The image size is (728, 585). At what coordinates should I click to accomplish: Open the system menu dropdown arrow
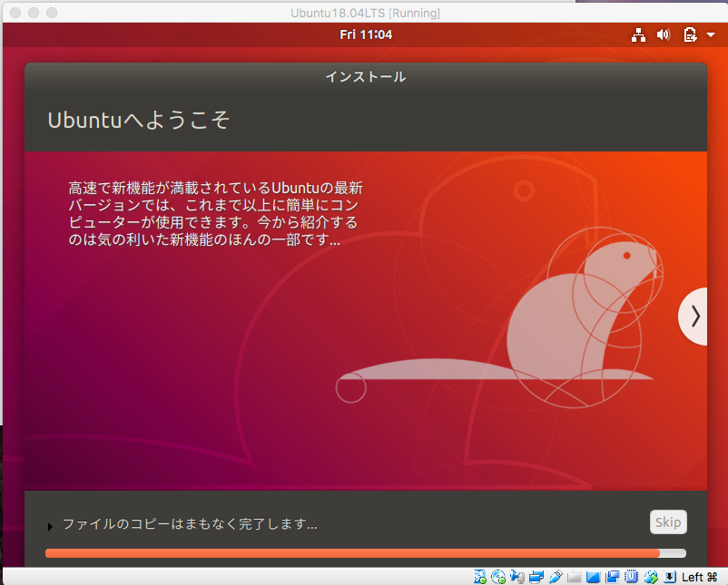(711, 34)
